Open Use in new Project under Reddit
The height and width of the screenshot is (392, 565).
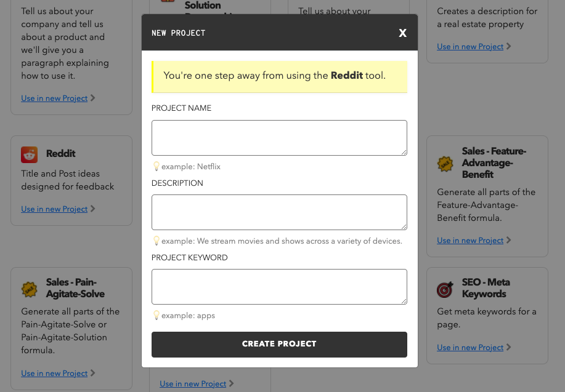pyautogui.click(x=54, y=209)
